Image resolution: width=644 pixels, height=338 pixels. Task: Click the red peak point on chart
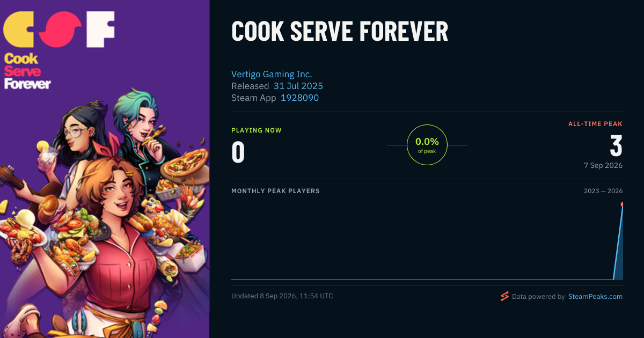coord(622,204)
